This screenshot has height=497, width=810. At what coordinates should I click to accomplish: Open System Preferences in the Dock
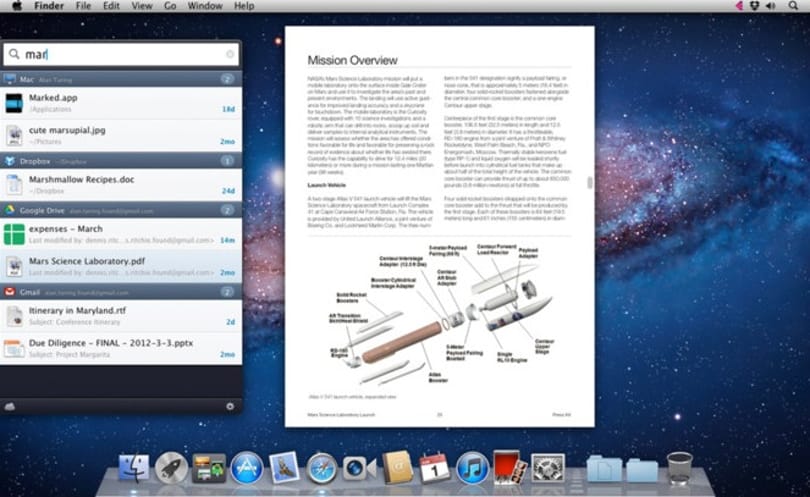(548, 469)
